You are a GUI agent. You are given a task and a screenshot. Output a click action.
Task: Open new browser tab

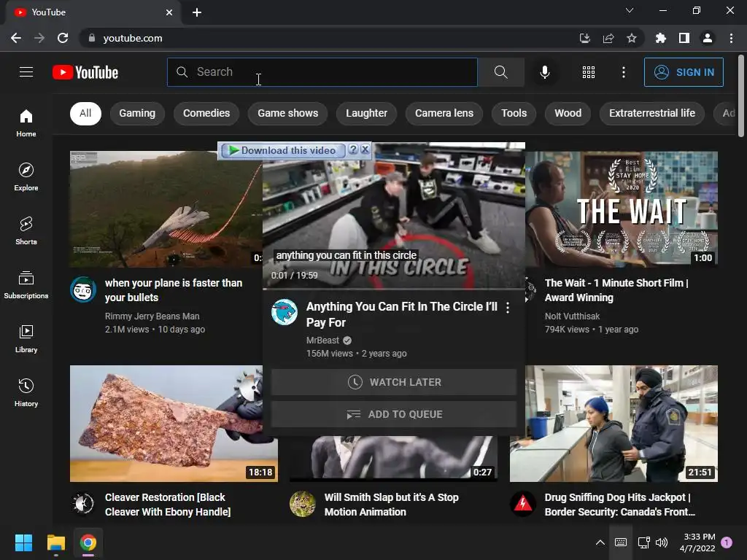(197, 12)
